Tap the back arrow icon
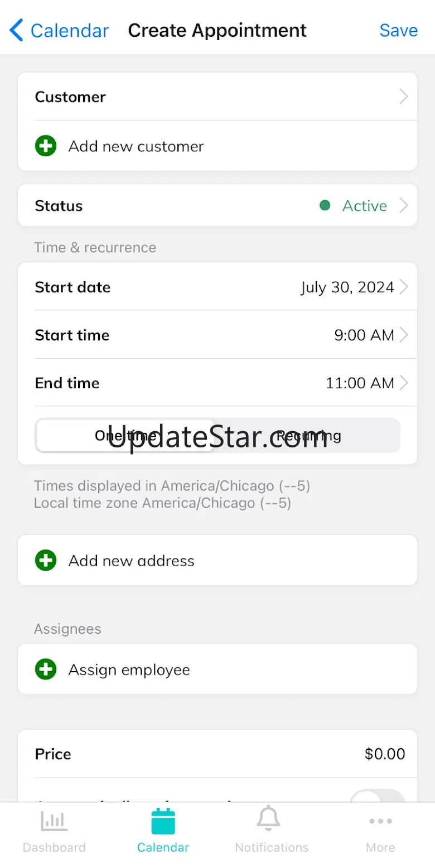This screenshot has height=868, width=435. (x=17, y=30)
